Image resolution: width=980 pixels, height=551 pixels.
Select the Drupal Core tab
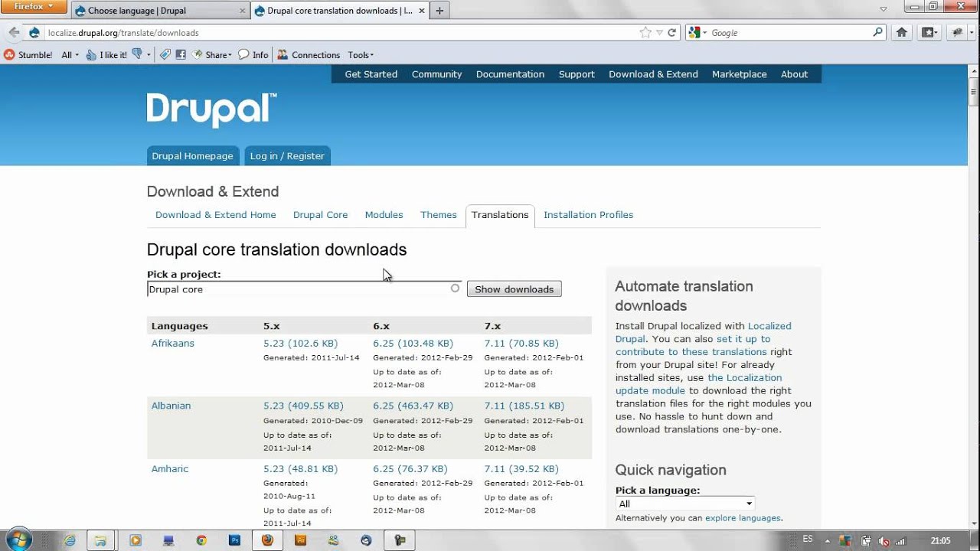tap(320, 215)
